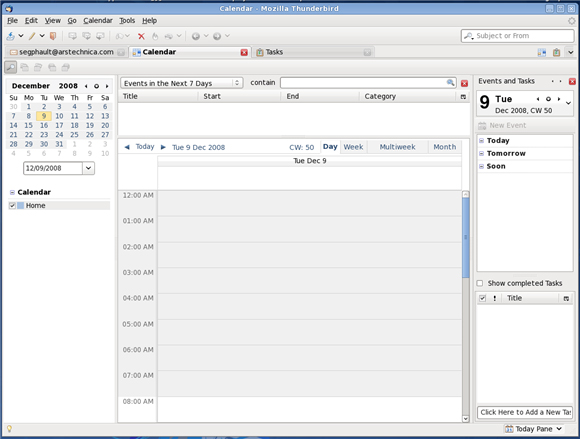Collapse the Tomorrow section
This screenshot has width=580, height=439.
pyautogui.click(x=482, y=153)
